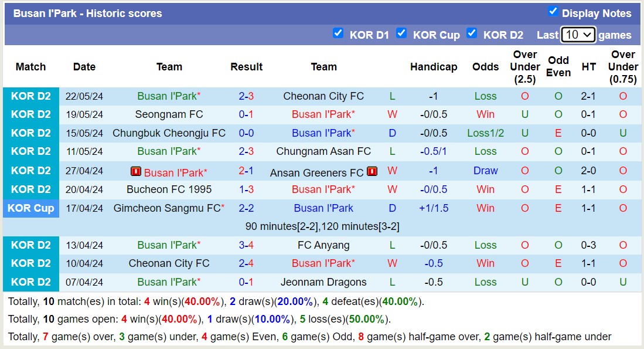The image size is (644, 349).
Task: Click the KOR D2 badge for the Bucheon FC 1995 game
Action: tap(30, 189)
